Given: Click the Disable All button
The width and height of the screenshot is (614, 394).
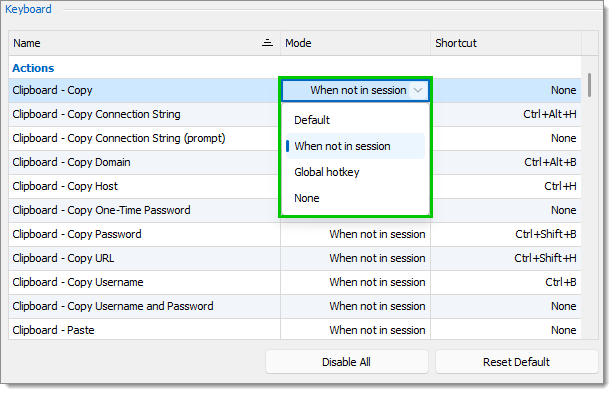Looking at the screenshot, I should (x=347, y=362).
